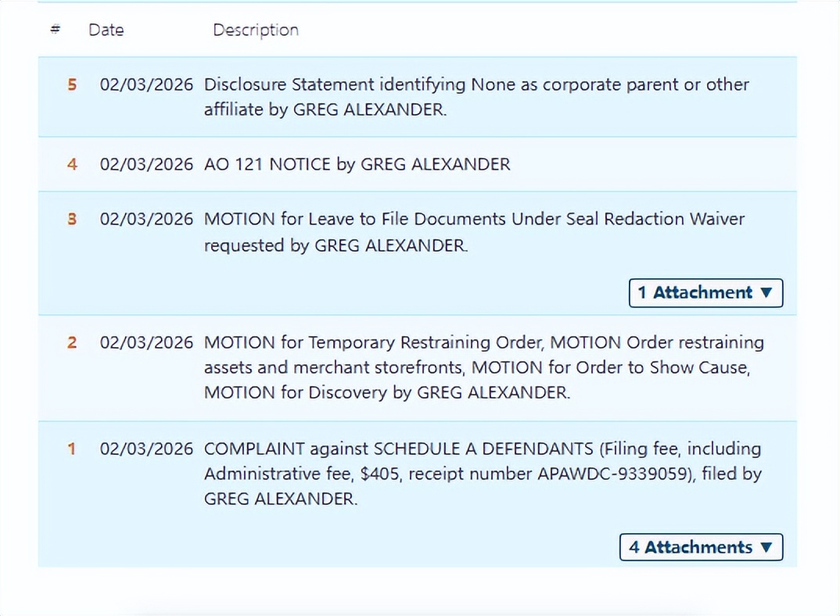
Task: Select the AO 121 NOTICE description
Action: pyautogui.click(x=357, y=164)
